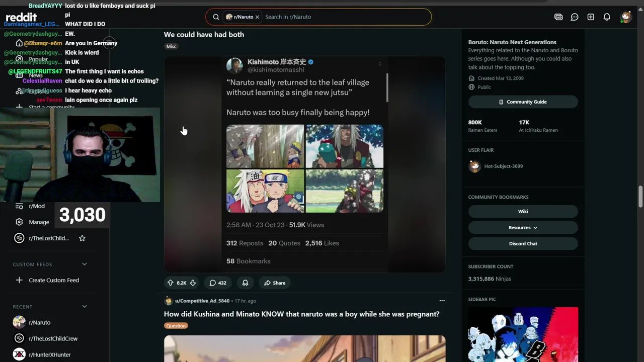Upvote the 'We could have had both' post
Viewport: 644px width, 362px height.
click(171, 283)
